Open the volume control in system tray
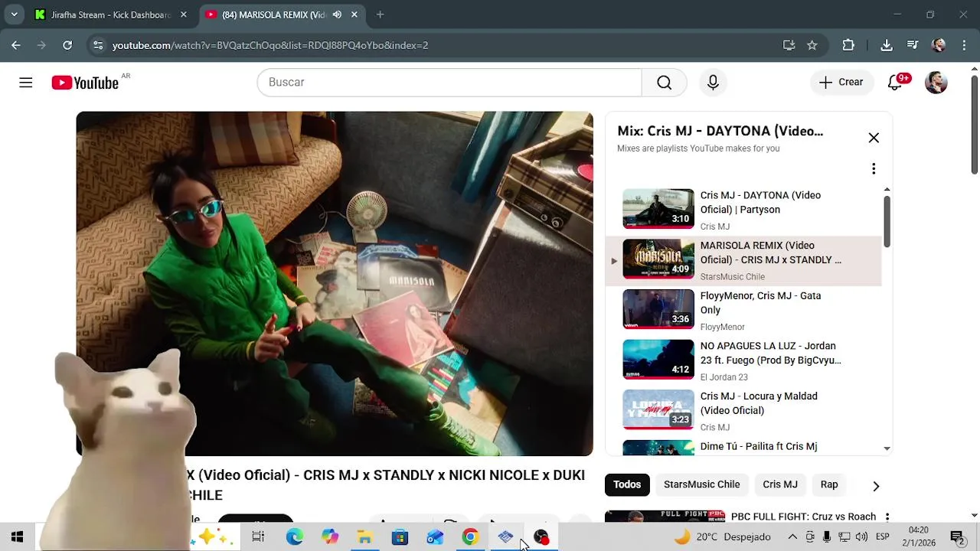This screenshot has height=551, width=980. point(861,537)
